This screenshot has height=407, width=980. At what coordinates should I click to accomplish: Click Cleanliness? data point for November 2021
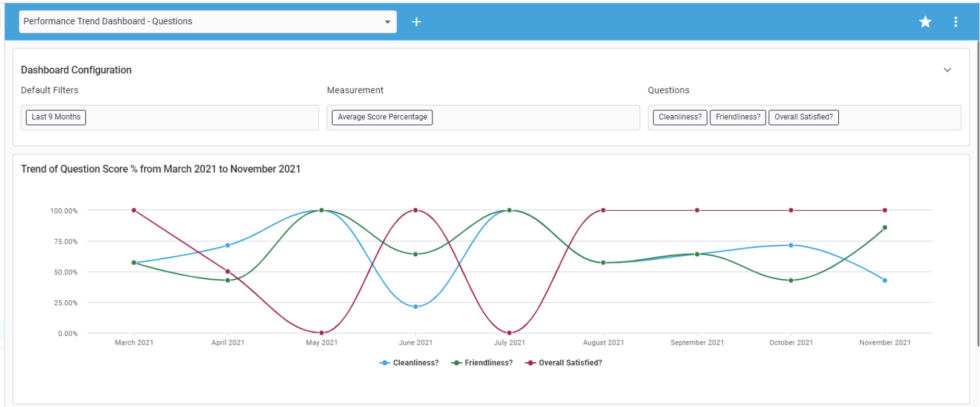(x=885, y=280)
